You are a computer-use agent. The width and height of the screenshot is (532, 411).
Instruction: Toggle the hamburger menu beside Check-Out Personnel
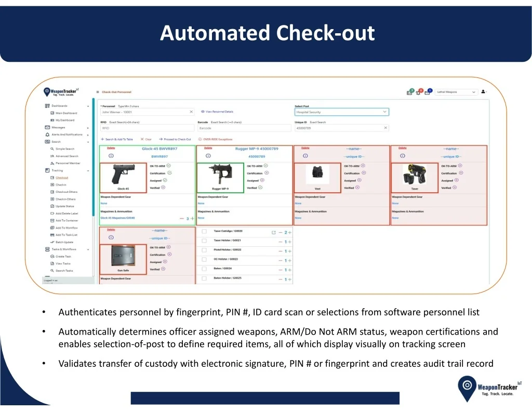(x=98, y=92)
